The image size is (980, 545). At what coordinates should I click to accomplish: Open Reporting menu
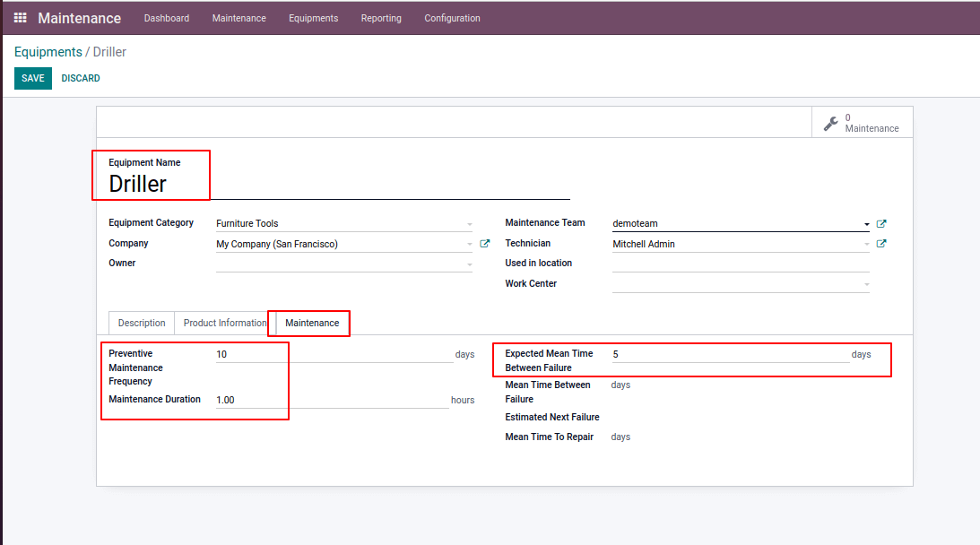point(381,18)
